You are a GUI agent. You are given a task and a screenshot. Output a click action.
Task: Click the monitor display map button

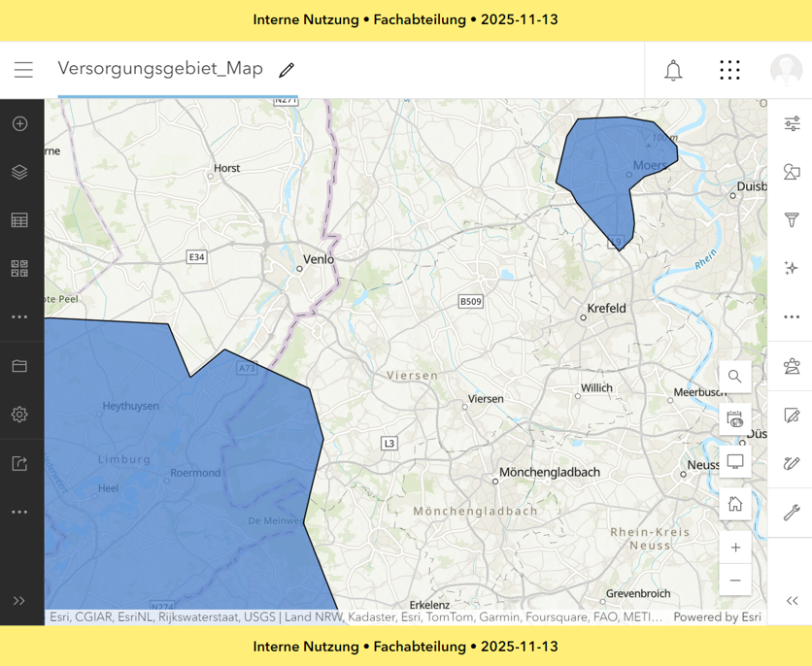[735, 461]
